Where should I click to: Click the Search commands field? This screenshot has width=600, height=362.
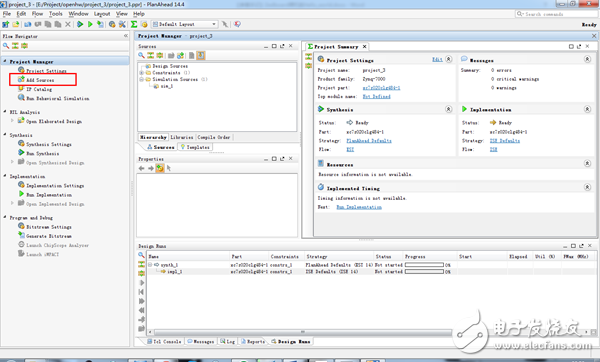[x=556, y=14]
